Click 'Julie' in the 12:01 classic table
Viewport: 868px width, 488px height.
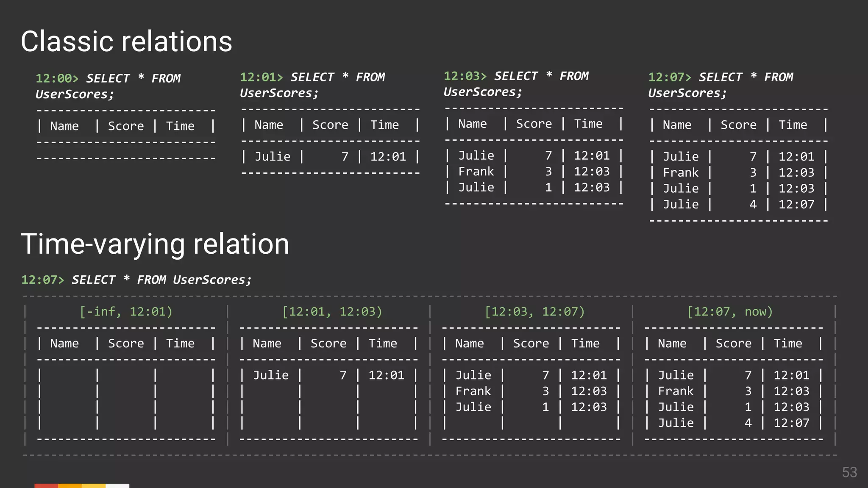coord(272,157)
